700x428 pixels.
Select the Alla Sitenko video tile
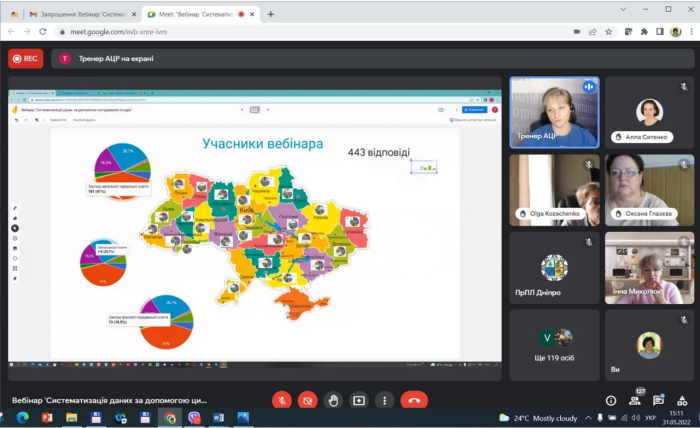coord(649,113)
